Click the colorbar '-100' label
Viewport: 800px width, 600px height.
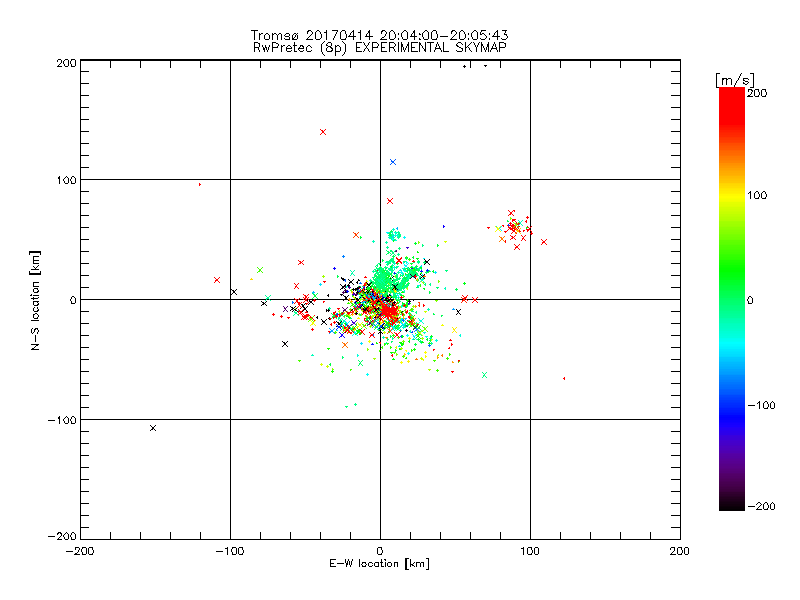pyautogui.click(x=761, y=406)
